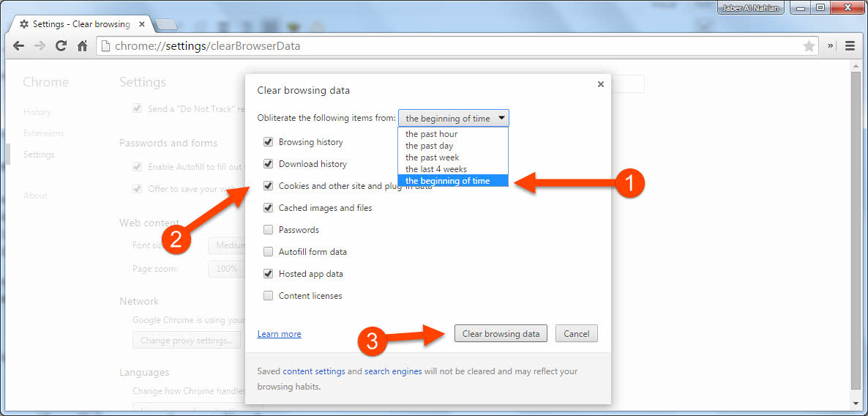Open Extensions in the Chrome sidebar
This screenshot has height=416, width=868.
pyautogui.click(x=43, y=133)
